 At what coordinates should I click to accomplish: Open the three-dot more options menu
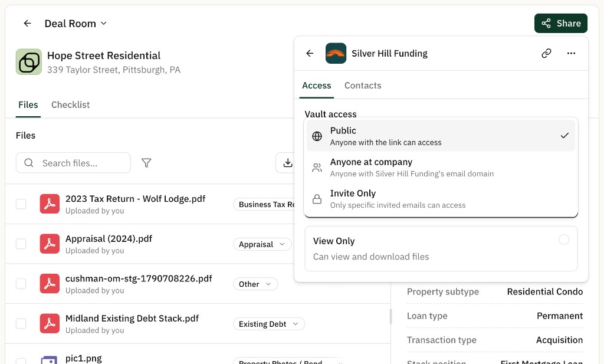click(571, 53)
